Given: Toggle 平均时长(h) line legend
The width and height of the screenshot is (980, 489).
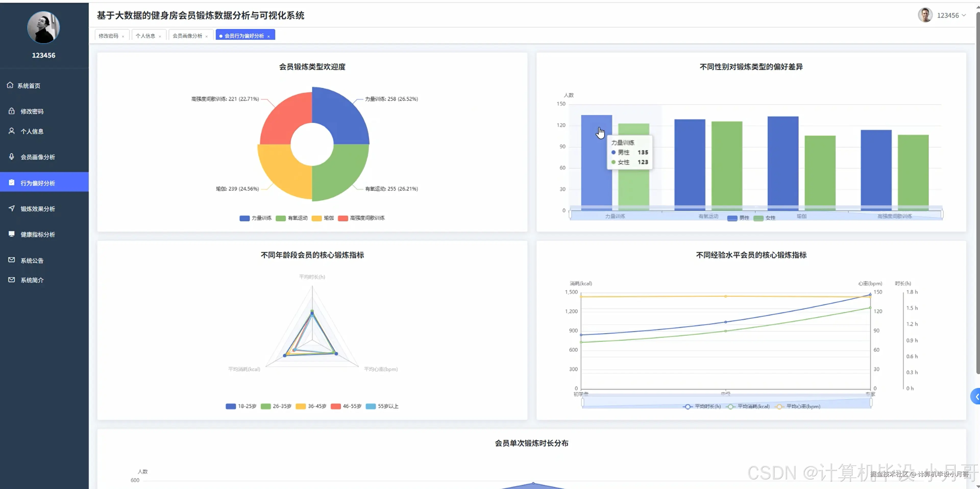Looking at the screenshot, I should coord(702,407).
